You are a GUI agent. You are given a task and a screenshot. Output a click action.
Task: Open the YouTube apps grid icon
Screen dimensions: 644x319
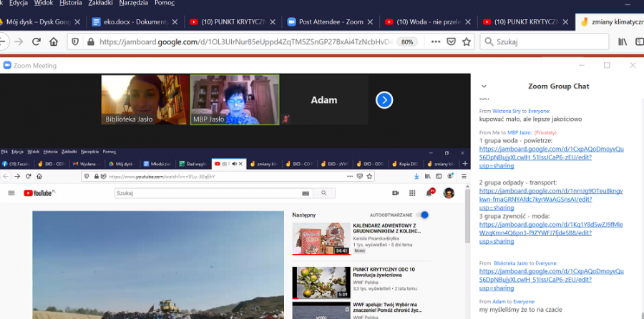click(x=412, y=193)
